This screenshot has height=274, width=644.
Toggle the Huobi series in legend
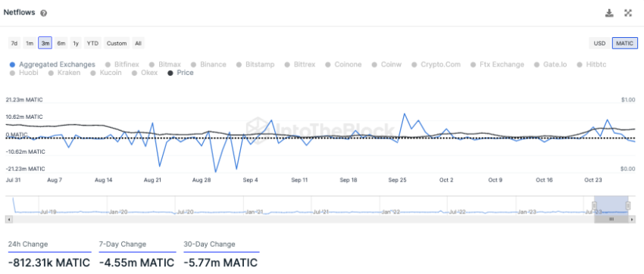point(23,73)
